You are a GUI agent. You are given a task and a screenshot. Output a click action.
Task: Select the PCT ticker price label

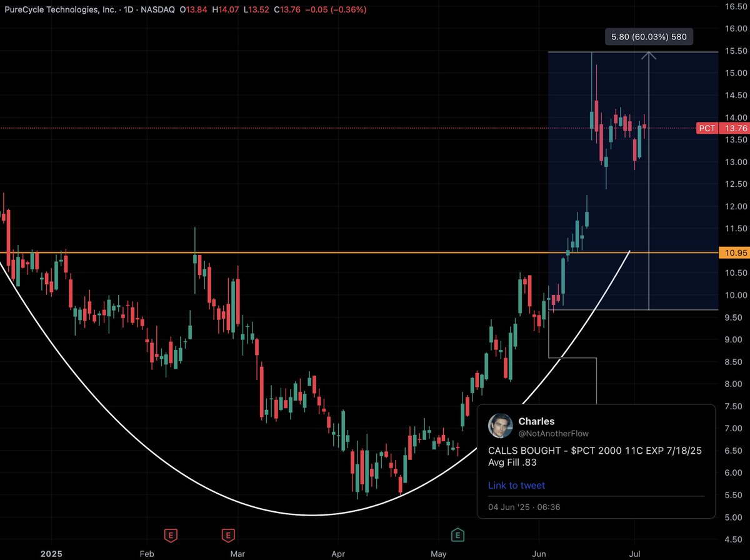(x=707, y=128)
